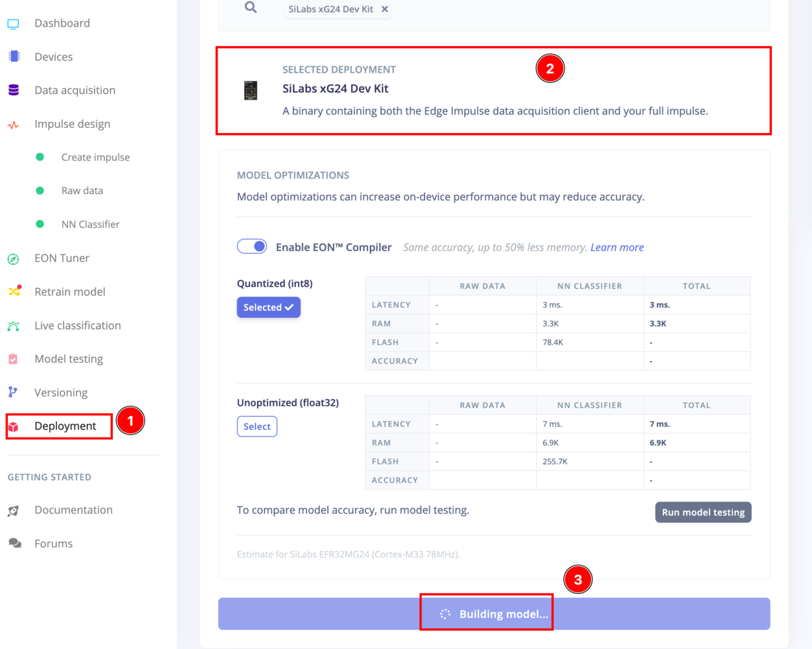Click the Run model testing button
Viewport: 812px width, 649px height.
[703, 512]
